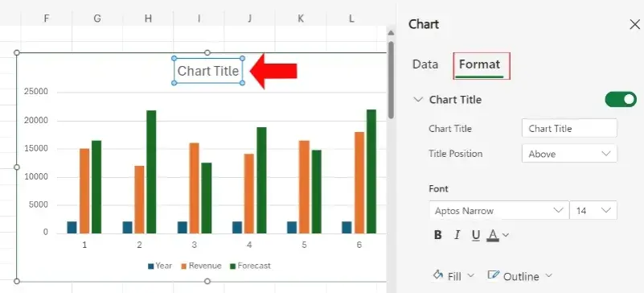Click the green Forecast bar for category 4

tap(261, 180)
